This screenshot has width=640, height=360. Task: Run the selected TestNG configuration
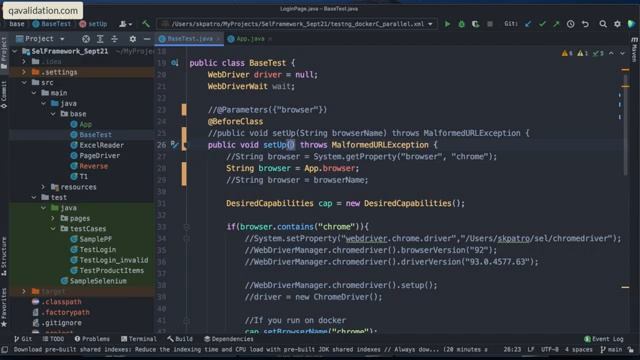tap(447, 24)
